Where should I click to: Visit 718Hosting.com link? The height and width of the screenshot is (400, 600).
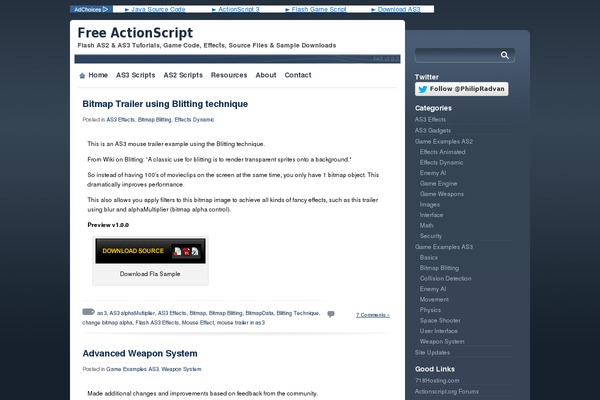click(437, 380)
